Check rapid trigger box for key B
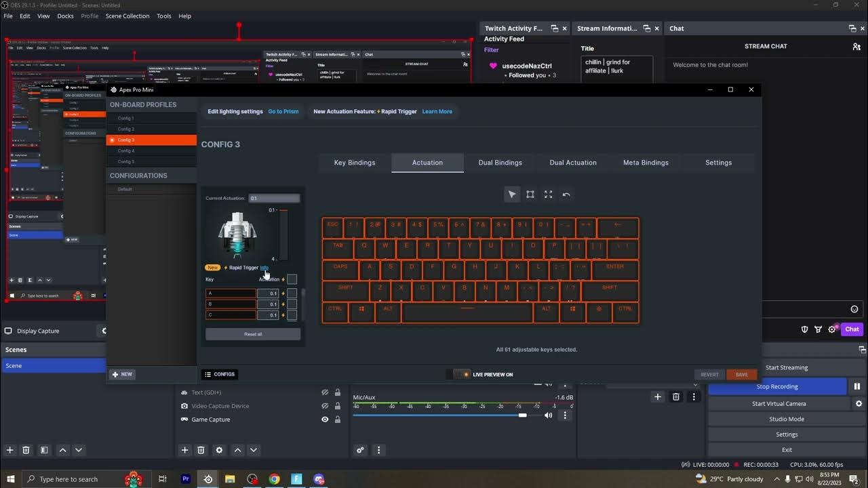 [292, 304]
